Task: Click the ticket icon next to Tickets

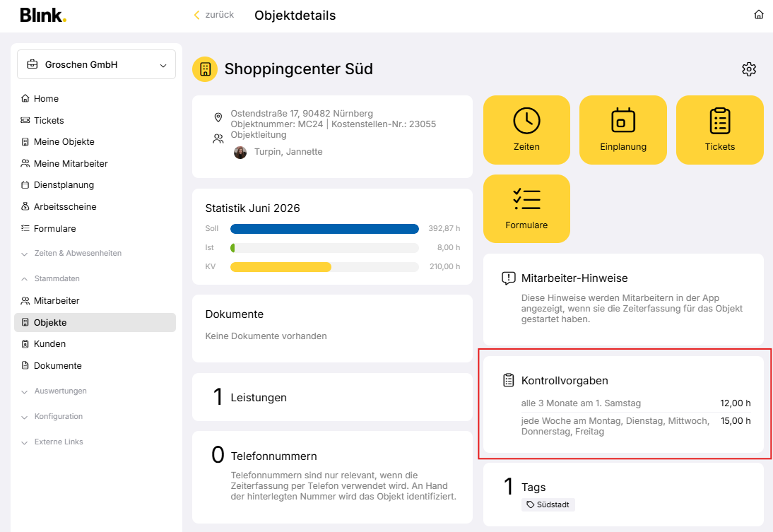Action: coord(25,120)
